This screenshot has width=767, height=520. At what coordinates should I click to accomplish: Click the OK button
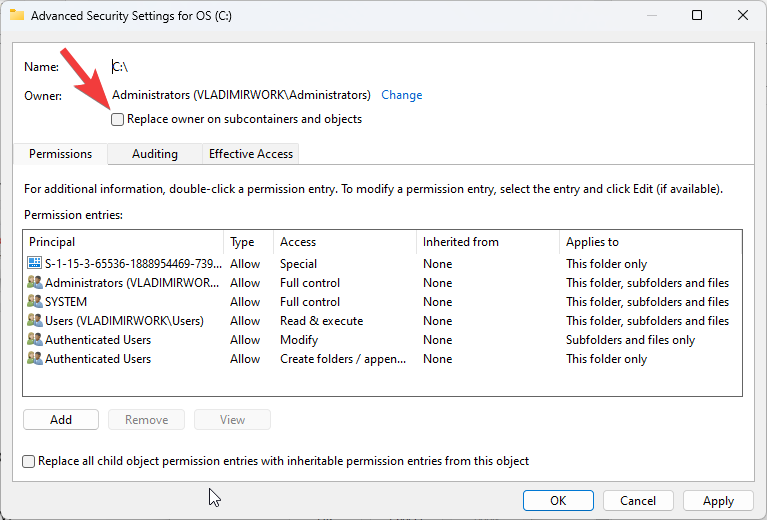pos(558,501)
